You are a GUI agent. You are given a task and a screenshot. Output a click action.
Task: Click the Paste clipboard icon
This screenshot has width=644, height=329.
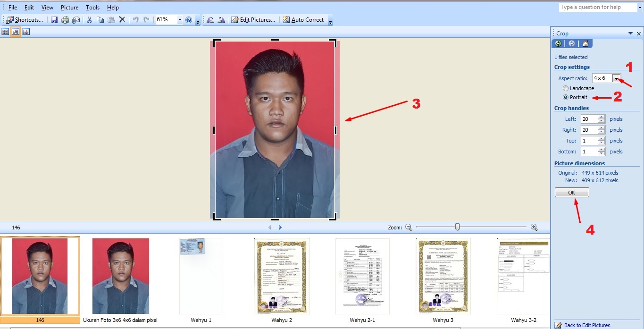111,20
